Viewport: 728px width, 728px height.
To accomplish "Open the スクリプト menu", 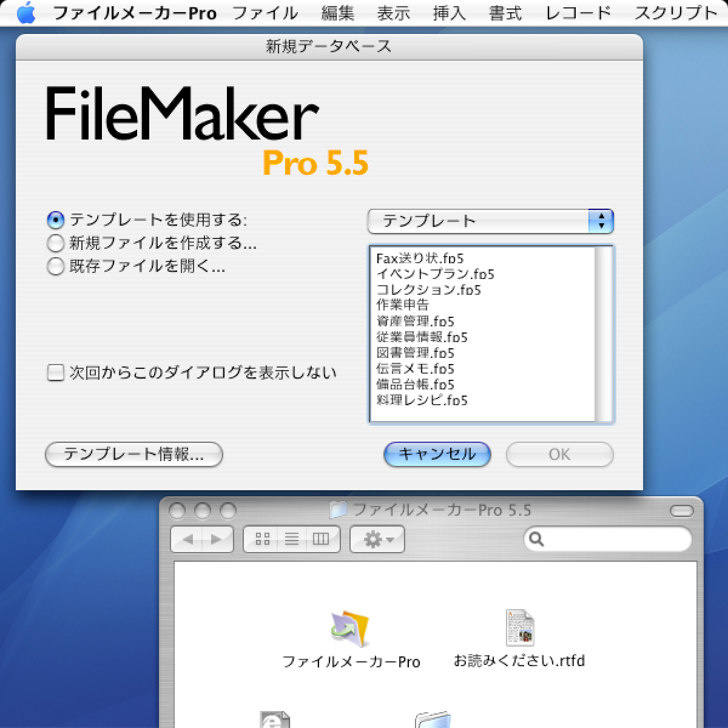I will point(676,13).
